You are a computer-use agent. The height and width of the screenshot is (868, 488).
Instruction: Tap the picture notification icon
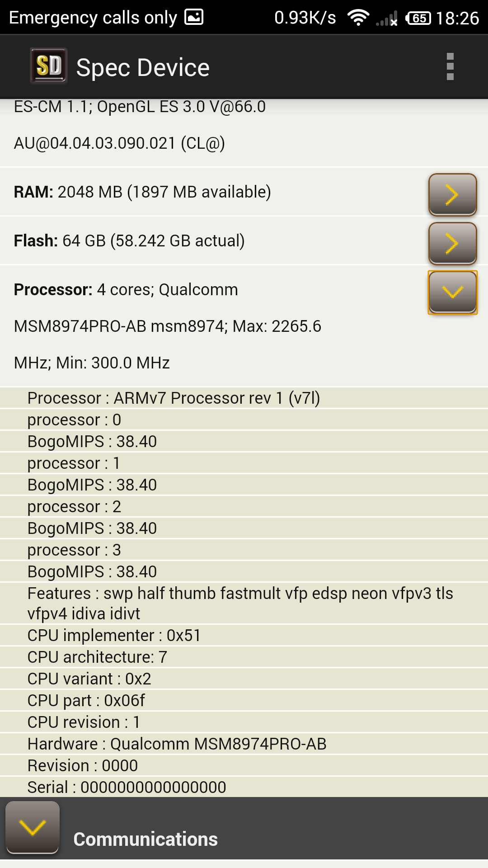pyautogui.click(x=194, y=17)
